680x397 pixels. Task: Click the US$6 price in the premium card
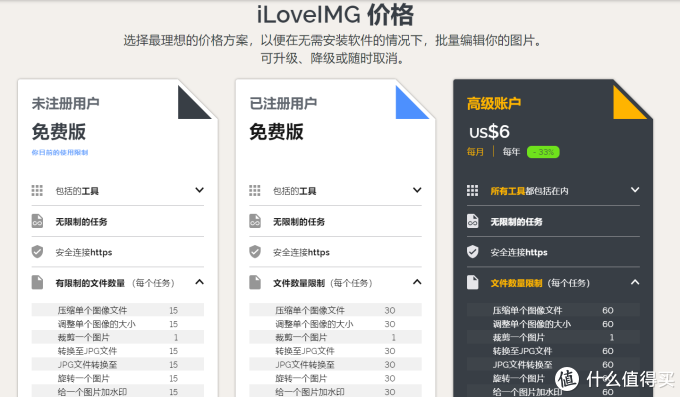489,132
